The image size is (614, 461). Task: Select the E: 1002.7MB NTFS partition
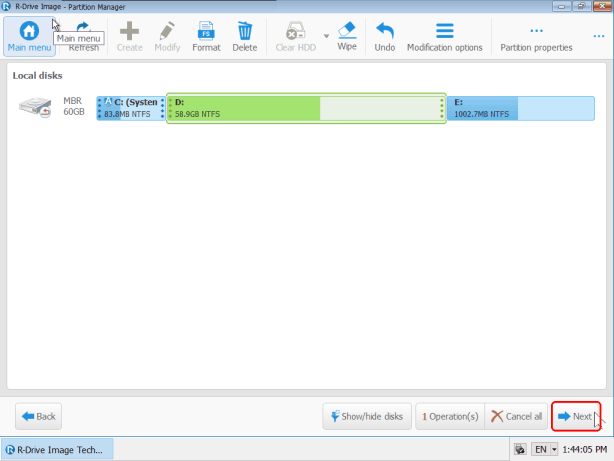(x=521, y=108)
